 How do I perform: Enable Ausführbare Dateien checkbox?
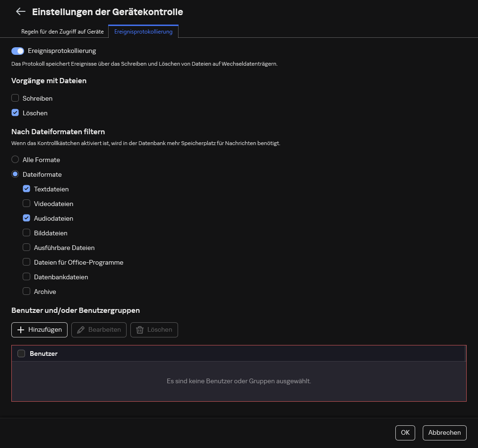(26, 248)
